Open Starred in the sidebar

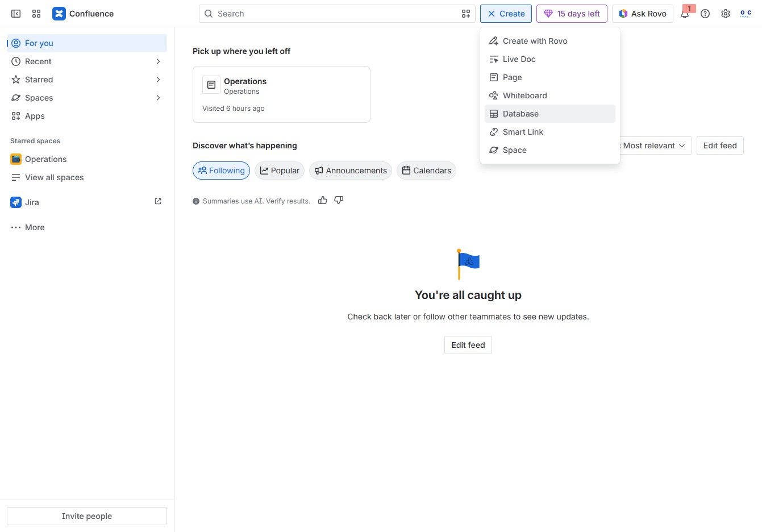click(x=87, y=80)
